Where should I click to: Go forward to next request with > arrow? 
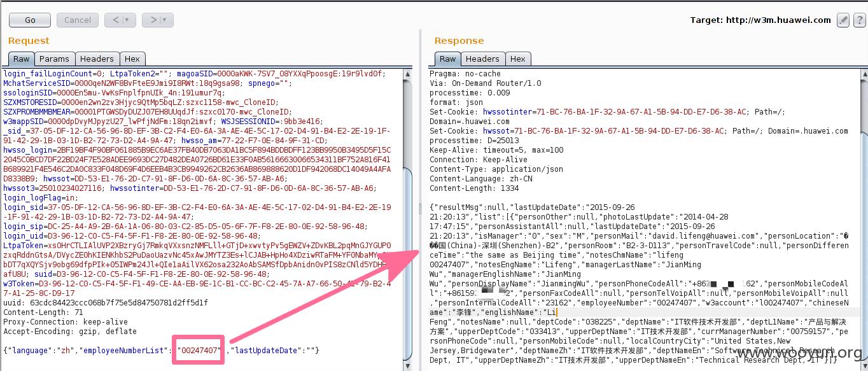click(x=153, y=20)
